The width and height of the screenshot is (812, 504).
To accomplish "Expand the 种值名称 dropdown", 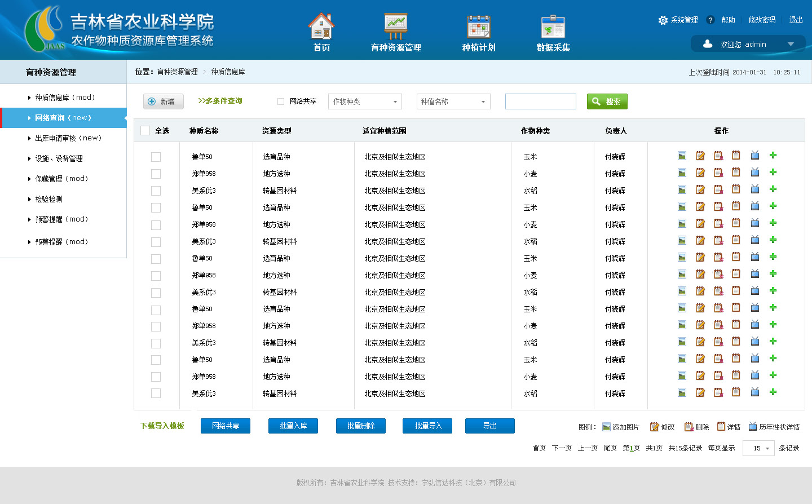I will coord(453,101).
